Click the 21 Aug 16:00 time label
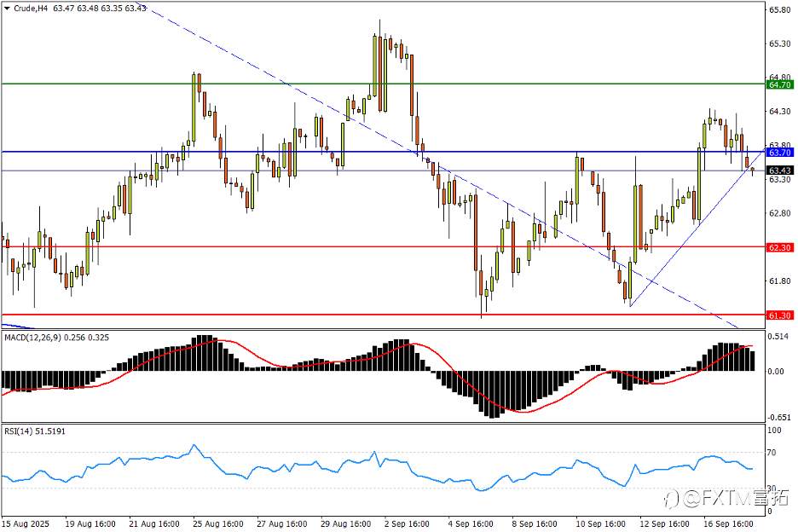 click(x=154, y=523)
